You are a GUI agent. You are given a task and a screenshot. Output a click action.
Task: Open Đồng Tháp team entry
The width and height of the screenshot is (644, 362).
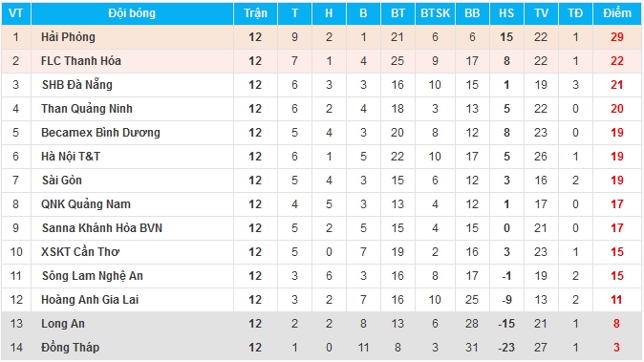71,348
